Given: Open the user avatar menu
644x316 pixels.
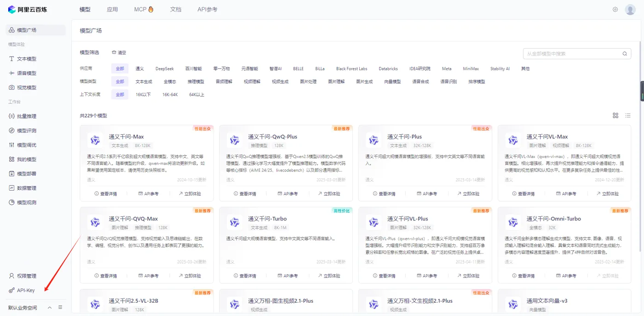Looking at the screenshot, I should [630, 9].
